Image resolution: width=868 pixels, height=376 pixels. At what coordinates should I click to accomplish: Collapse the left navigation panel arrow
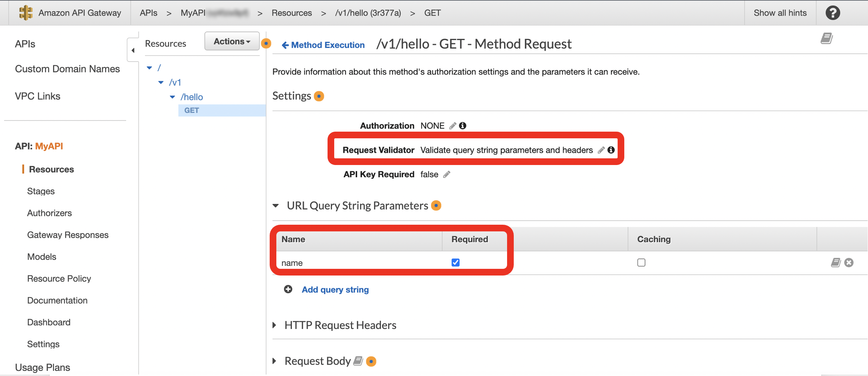point(133,50)
